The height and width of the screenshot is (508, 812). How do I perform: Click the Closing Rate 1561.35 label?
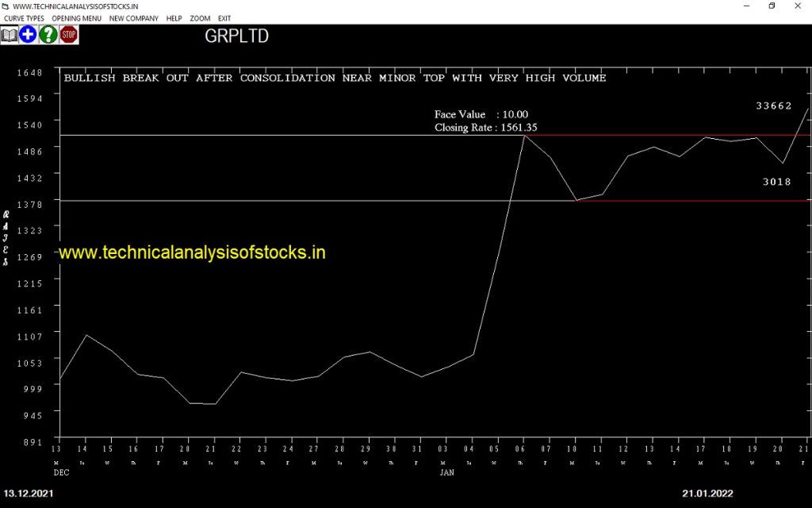tap(485, 127)
